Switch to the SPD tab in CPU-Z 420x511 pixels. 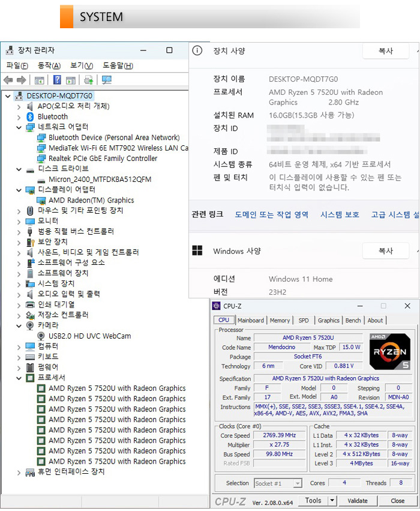click(x=304, y=321)
